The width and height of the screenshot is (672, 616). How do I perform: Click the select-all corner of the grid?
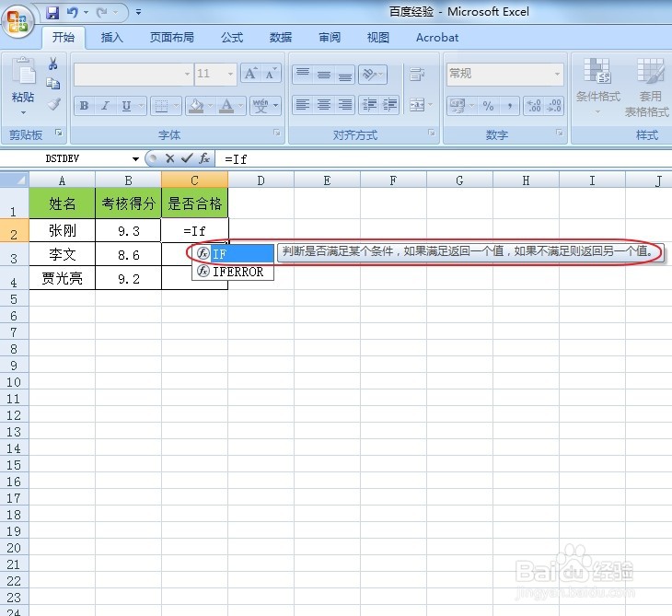15,180
